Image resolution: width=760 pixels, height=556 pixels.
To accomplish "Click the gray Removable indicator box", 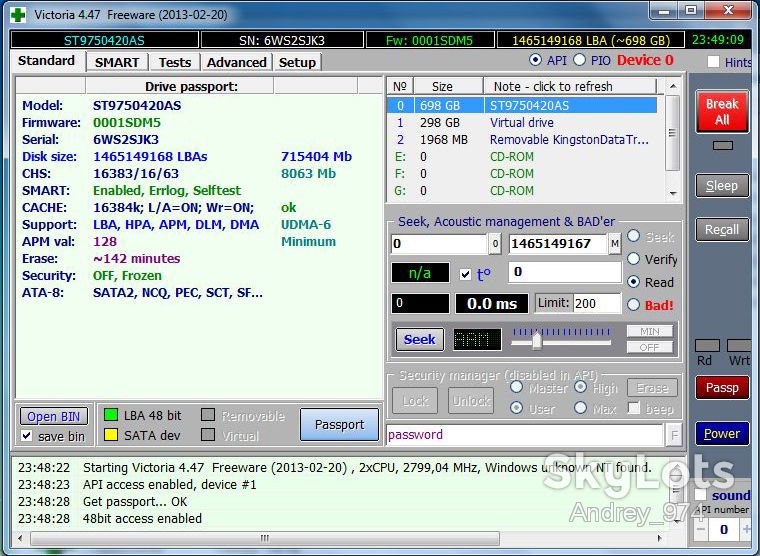I will tap(208, 415).
